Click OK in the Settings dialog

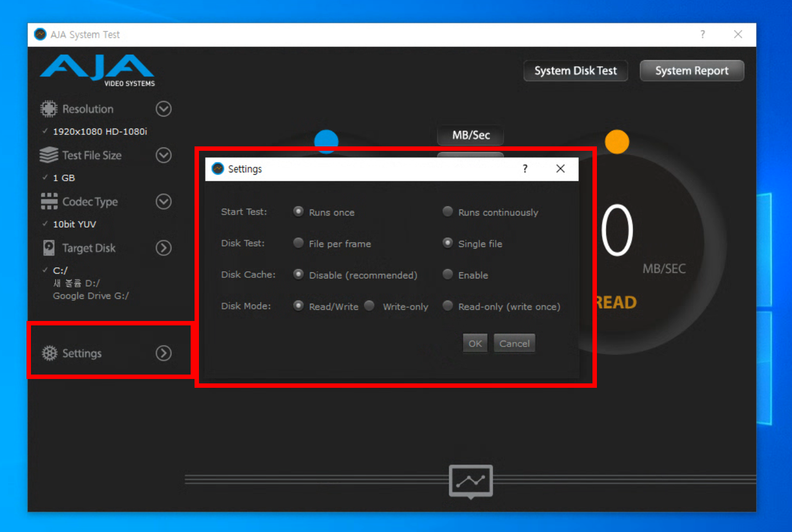click(x=475, y=343)
